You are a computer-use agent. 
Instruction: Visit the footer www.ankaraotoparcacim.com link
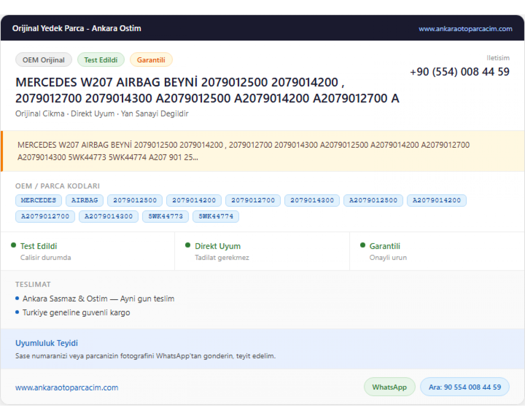(67, 387)
